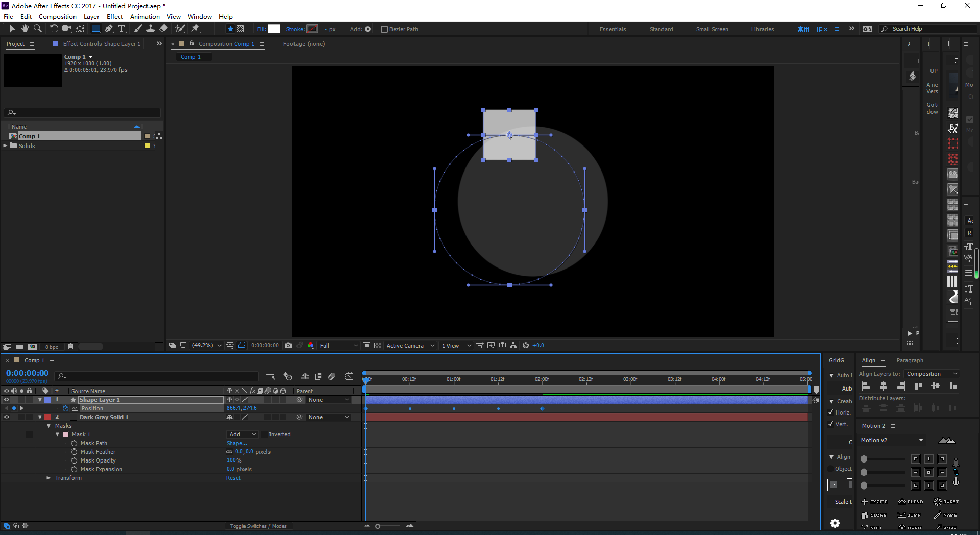Open the Animation menu

click(x=144, y=16)
